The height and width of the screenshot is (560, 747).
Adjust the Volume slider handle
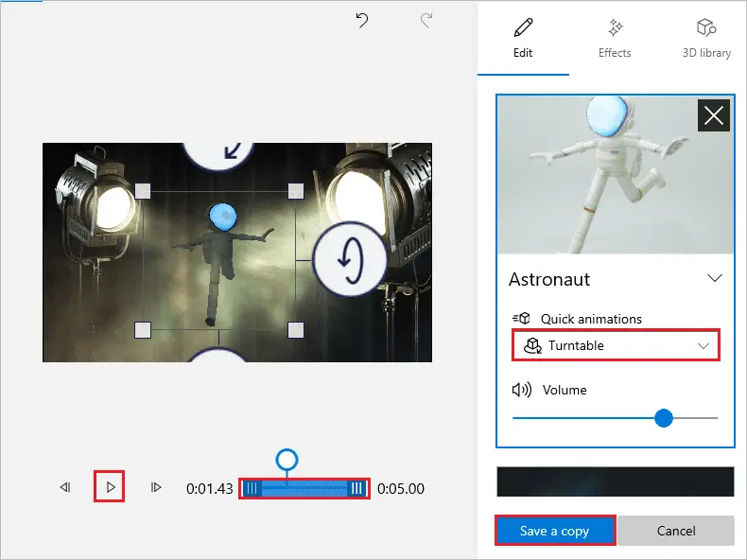click(663, 418)
